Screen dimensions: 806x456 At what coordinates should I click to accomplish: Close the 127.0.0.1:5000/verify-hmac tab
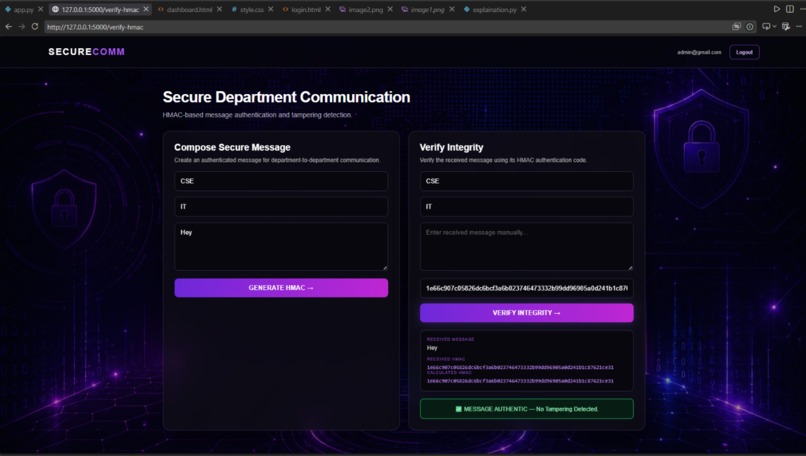(146, 9)
